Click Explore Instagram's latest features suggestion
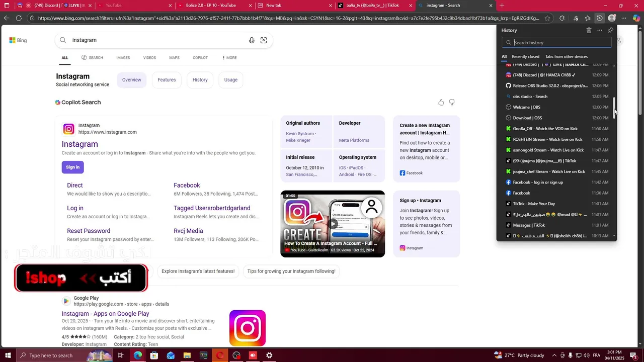Screen dimensions: 644x362 tap(198, 271)
